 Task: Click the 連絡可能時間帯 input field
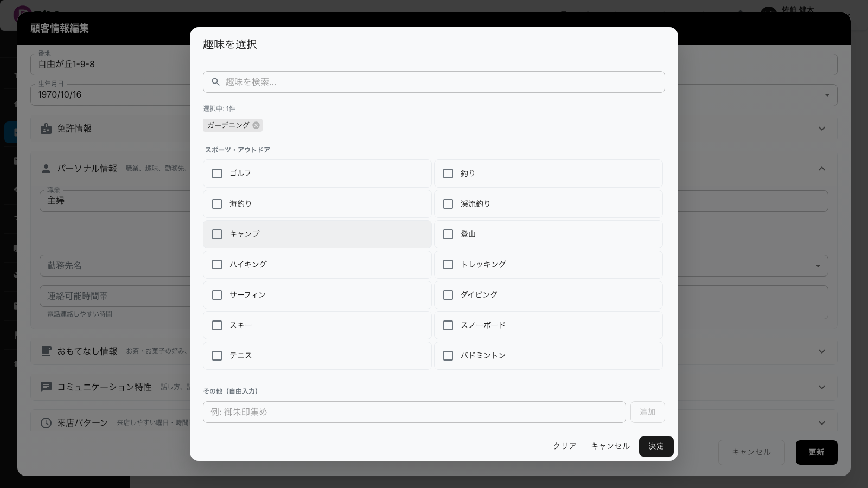pos(114,296)
